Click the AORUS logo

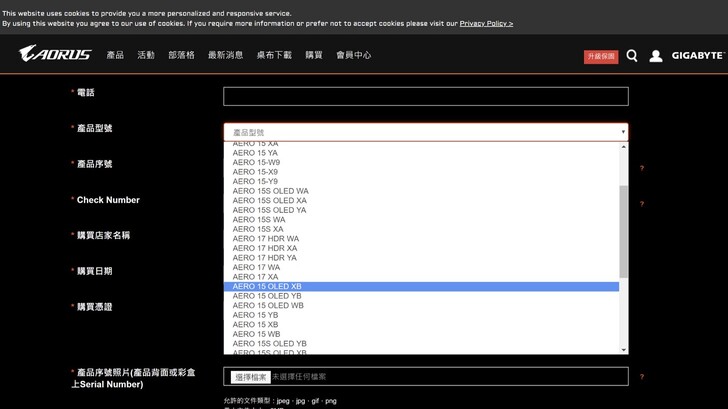(55, 54)
